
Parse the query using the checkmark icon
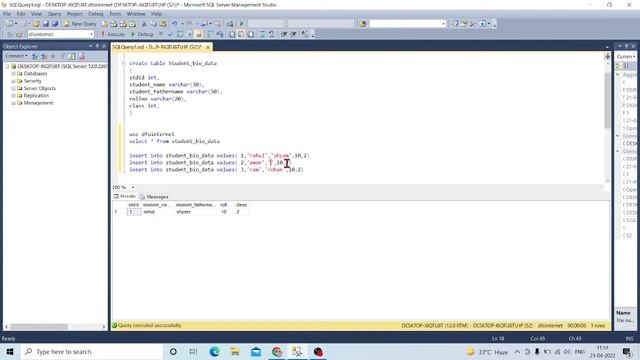coord(170,34)
